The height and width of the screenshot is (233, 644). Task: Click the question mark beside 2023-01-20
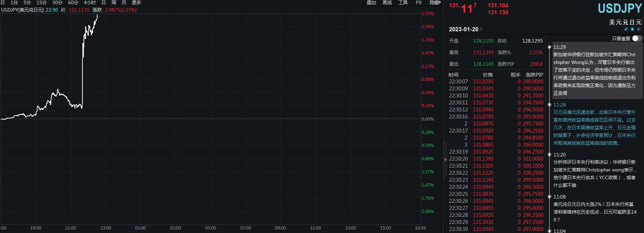481,30
